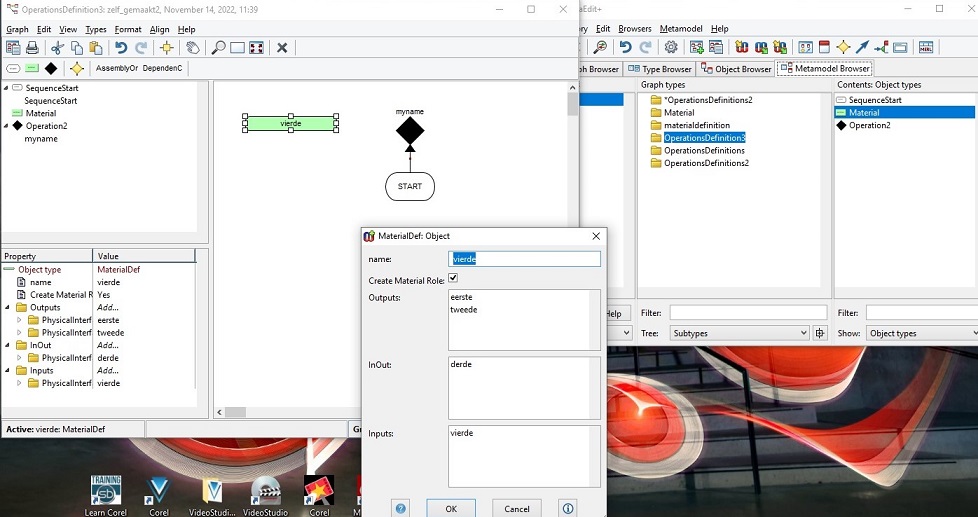Click the Cut scissors icon
Screen dimensions: 978x517
click(x=57, y=48)
